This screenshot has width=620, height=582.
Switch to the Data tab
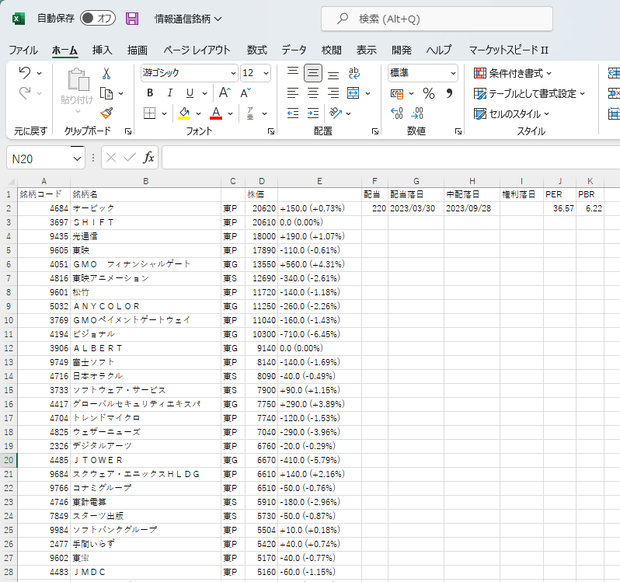click(x=294, y=50)
